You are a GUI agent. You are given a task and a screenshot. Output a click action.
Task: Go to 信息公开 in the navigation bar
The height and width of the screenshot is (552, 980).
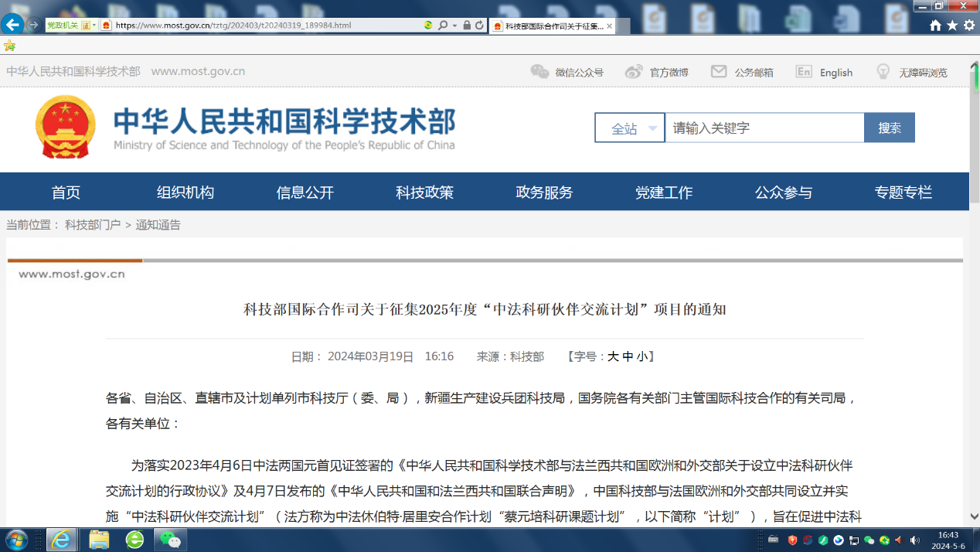pyautogui.click(x=305, y=193)
